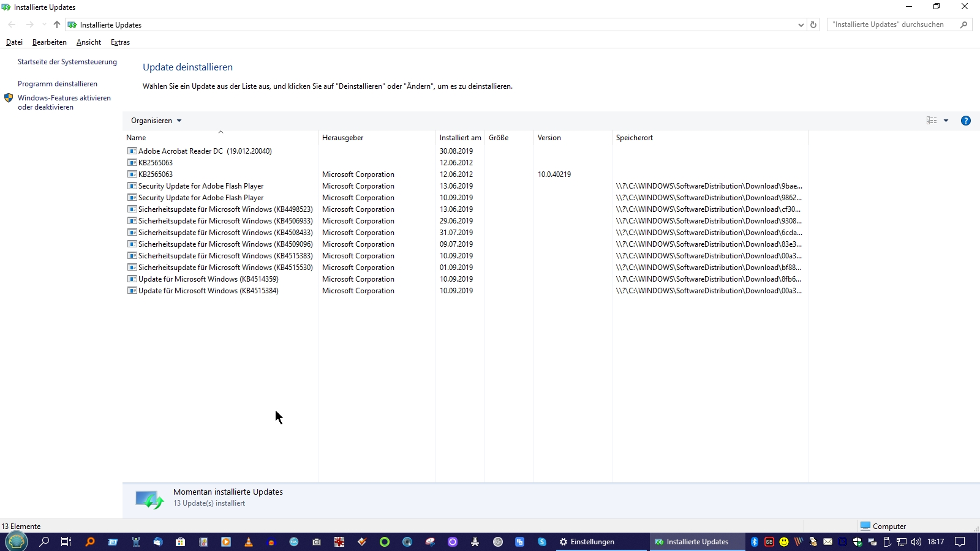Open the Organisieren dropdown
The width and height of the screenshot is (980, 551).
[156, 121]
